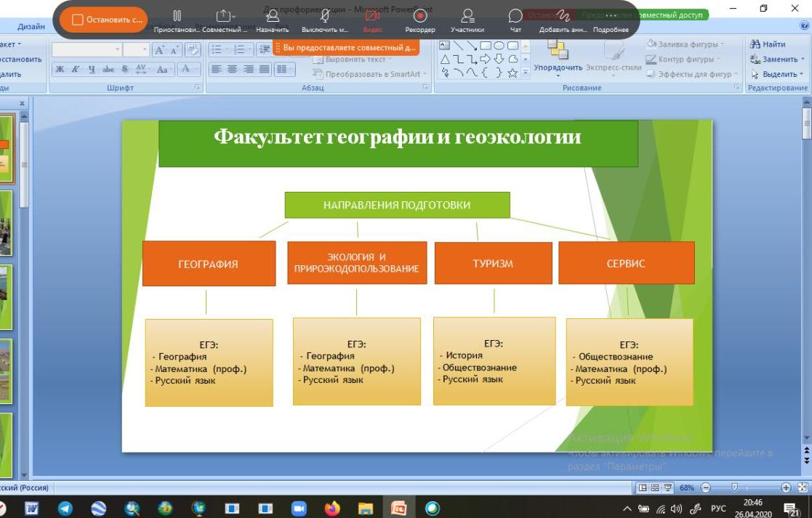Open Преобразовать в SmartArt dropdown
The width and height of the screenshot is (812, 518).
tap(370, 74)
